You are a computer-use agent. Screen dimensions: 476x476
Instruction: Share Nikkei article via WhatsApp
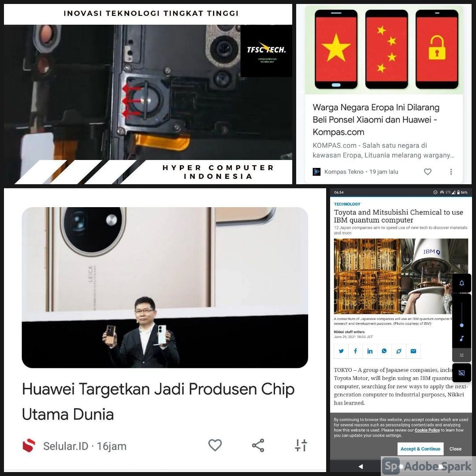tap(384, 351)
